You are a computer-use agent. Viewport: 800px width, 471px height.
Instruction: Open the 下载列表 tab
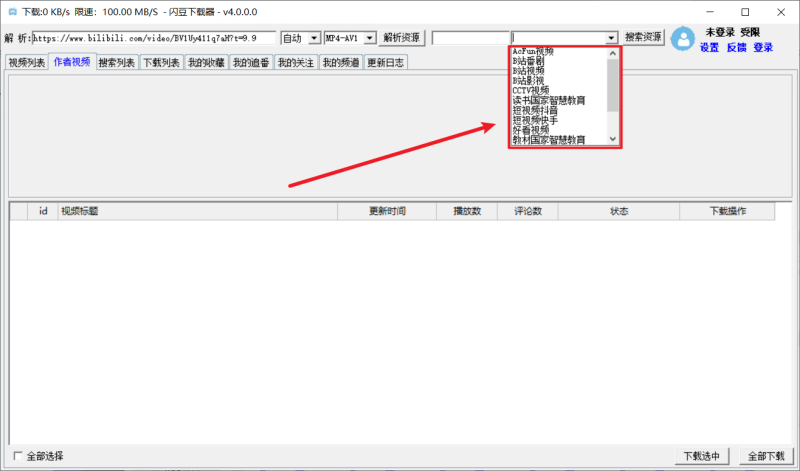(x=160, y=62)
